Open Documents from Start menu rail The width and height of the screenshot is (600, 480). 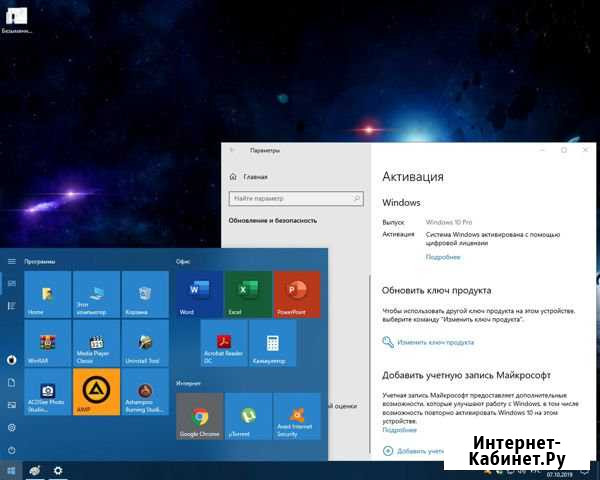(12, 383)
